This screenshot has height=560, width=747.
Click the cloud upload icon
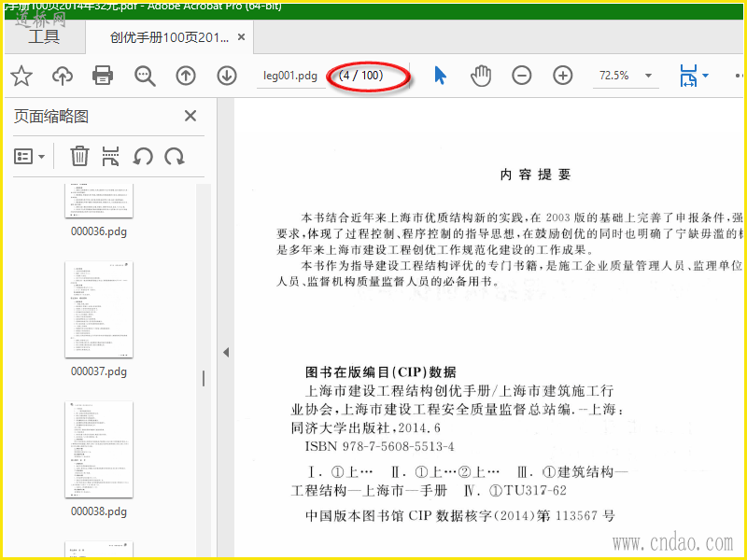click(63, 76)
